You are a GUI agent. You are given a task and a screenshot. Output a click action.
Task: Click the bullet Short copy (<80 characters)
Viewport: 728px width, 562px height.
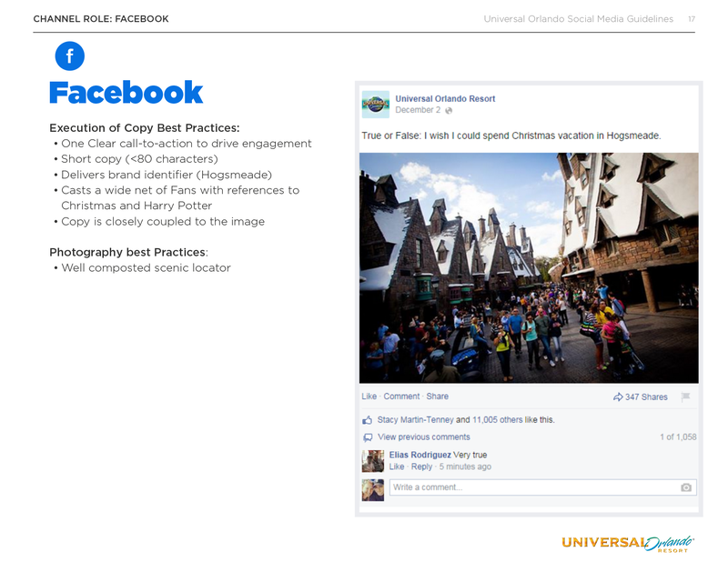139,159
